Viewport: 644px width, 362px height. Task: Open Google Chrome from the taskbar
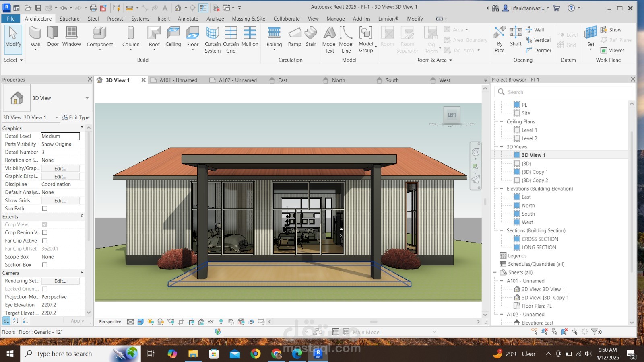click(x=255, y=354)
